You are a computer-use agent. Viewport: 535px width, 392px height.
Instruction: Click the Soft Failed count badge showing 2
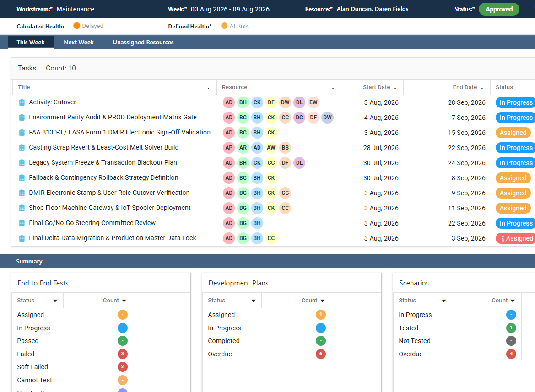(x=123, y=367)
